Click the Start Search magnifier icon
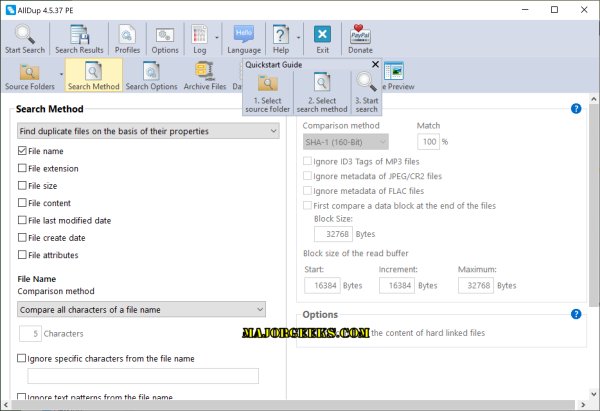Viewport: 600px width, 411px height. (x=25, y=35)
